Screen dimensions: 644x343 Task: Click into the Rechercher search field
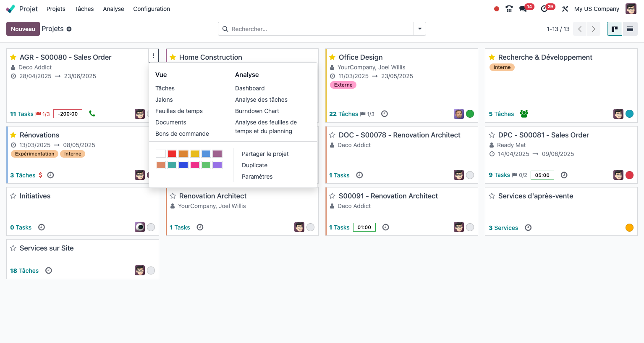(316, 29)
